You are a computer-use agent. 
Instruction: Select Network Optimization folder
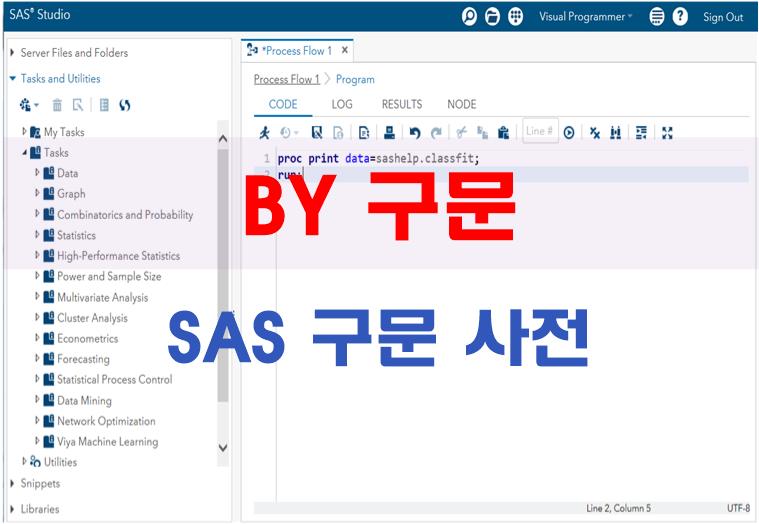pos(106,421)
